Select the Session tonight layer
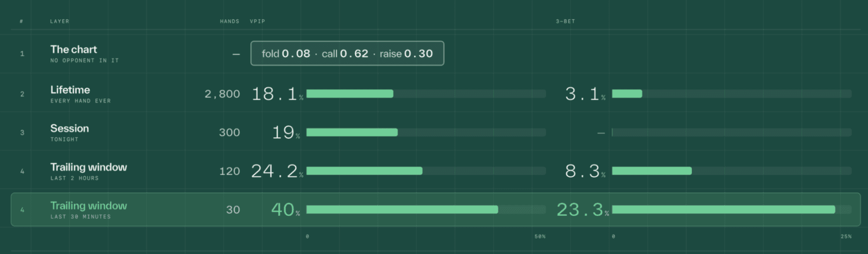Image resolution: width=868 pixels, height=254 pixels. pos(436,132)
